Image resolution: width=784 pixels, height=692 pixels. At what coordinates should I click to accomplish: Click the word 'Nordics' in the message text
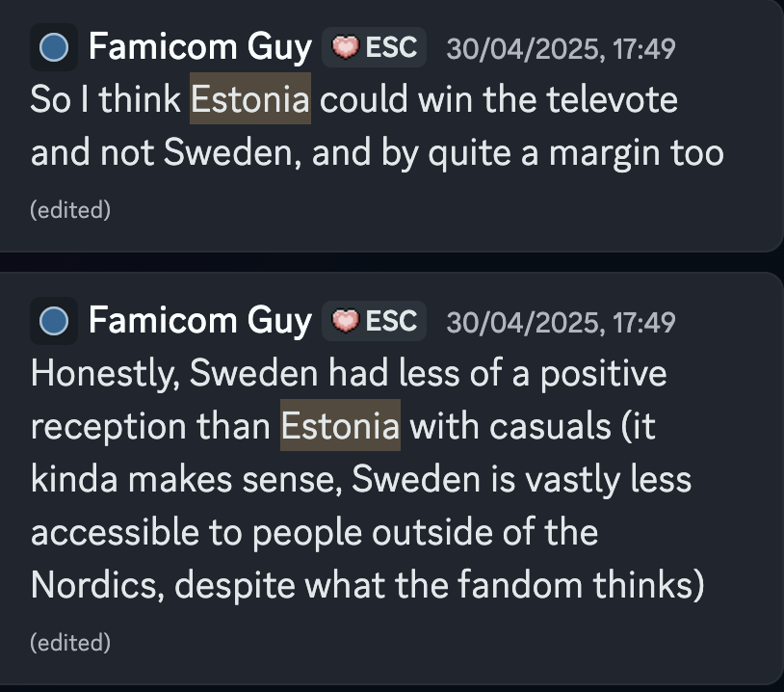(x=91, y=585)
